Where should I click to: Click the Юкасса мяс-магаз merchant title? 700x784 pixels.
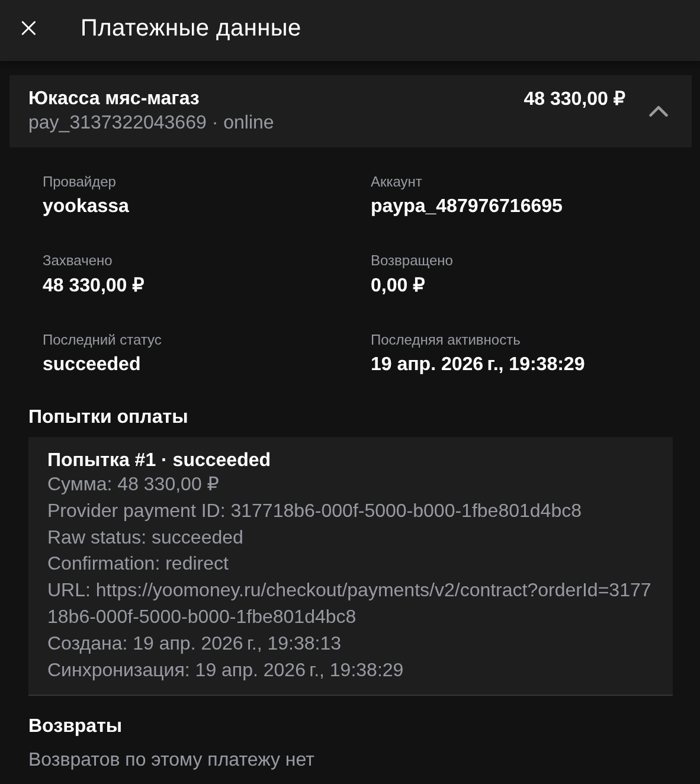[114, 98]
